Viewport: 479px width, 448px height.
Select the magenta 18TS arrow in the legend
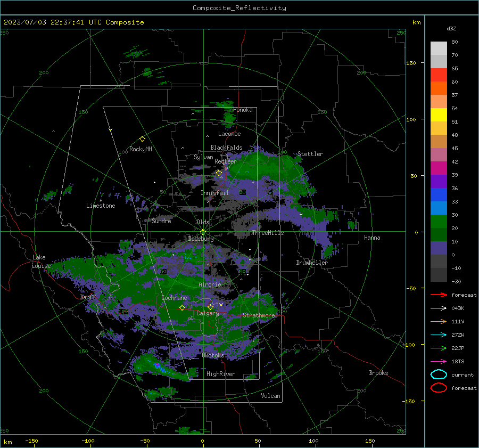tap(439, 362)
